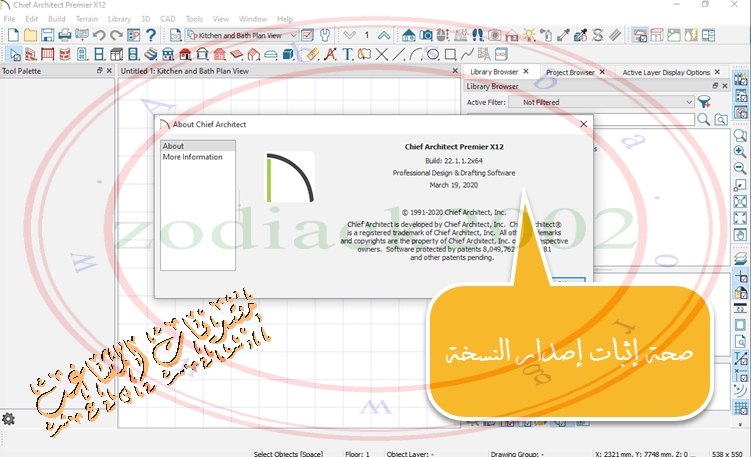Click the Zoom In magnifier icon
This screenshot has width=751, height=457.
[x=740, y=152]
